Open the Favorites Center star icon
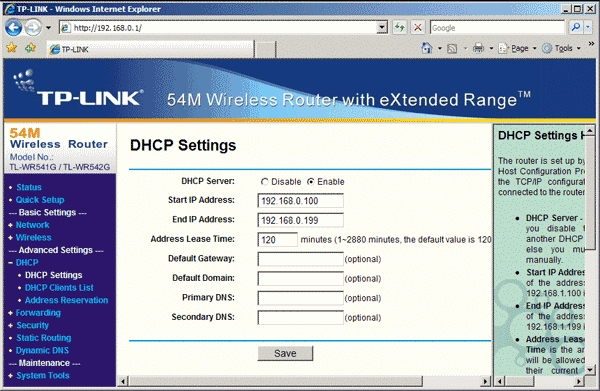The image size is (600, 391). [x=11, y=48]
